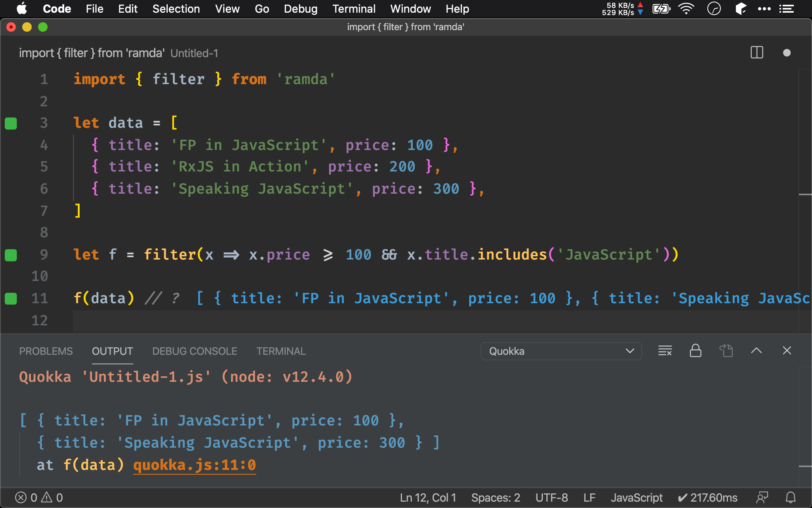Select the OUTPUT tab
The width and height of the screenshot is (812, 508).
[x=112, y=351]
